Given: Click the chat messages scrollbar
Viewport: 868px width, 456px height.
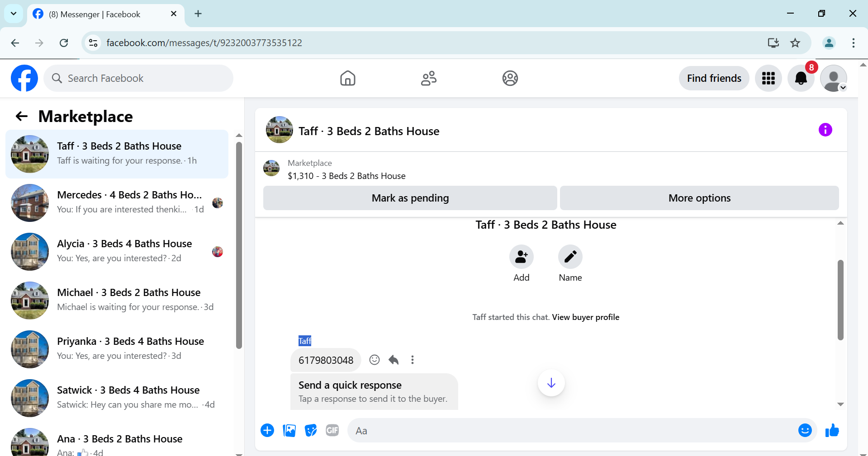Looking at the screenshot, I should 840,300.
